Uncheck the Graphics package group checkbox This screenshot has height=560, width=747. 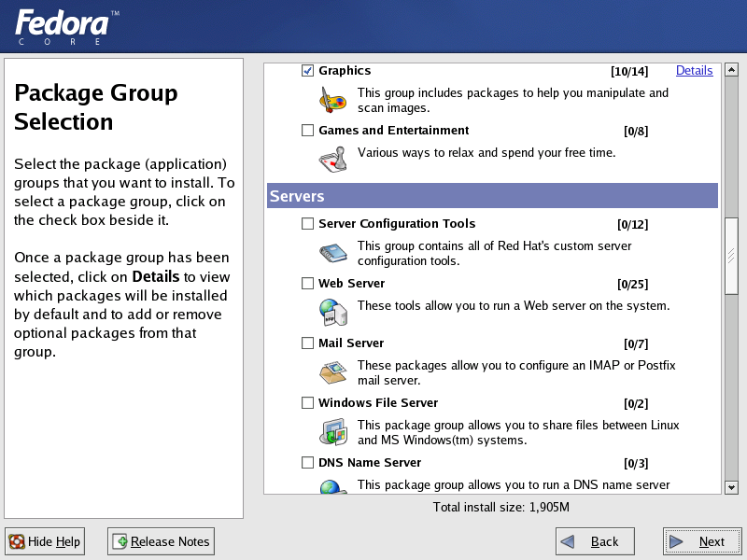307,71
